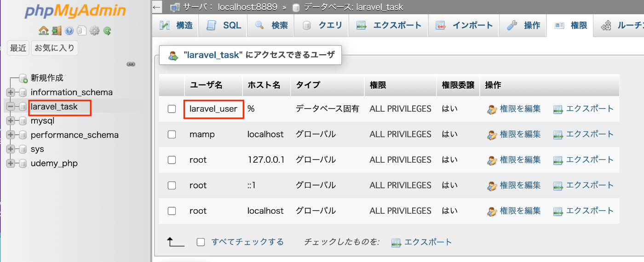The height and width of the screenshot is (262, 644).
Task: Export the laravel_user row privileges
Action: pos(584,109)
